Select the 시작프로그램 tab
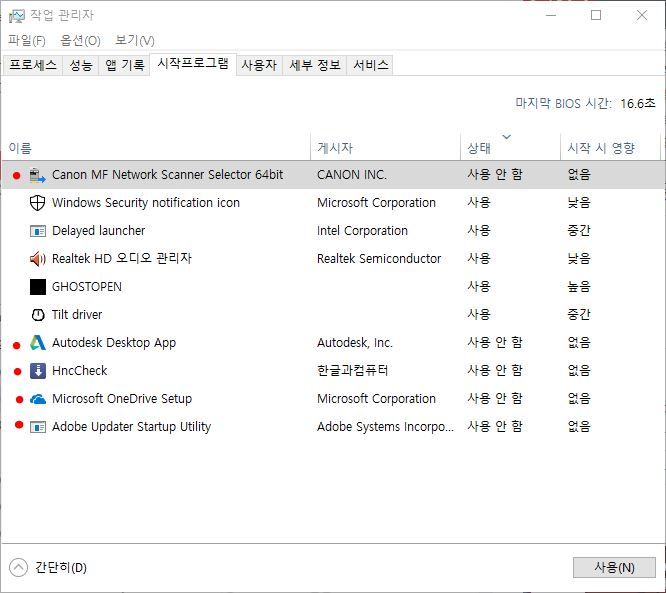 193,64
